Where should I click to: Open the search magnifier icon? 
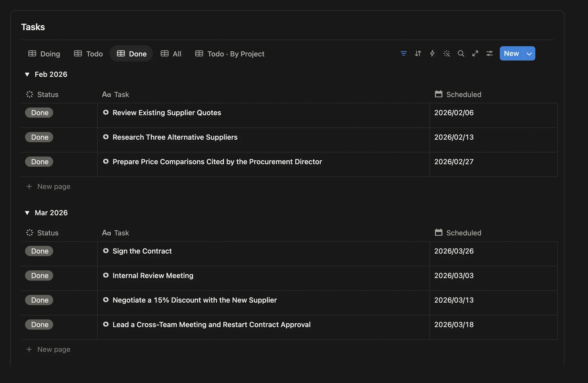[461, 53]
